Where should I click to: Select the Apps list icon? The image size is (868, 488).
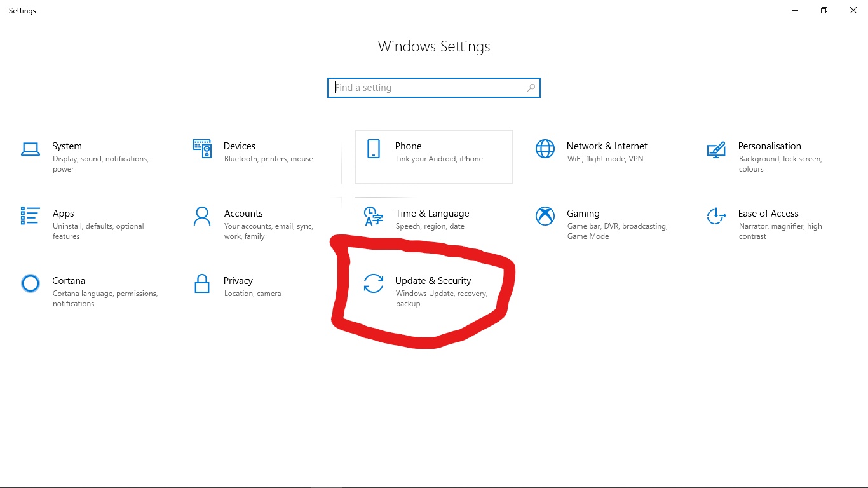[31, 216]
